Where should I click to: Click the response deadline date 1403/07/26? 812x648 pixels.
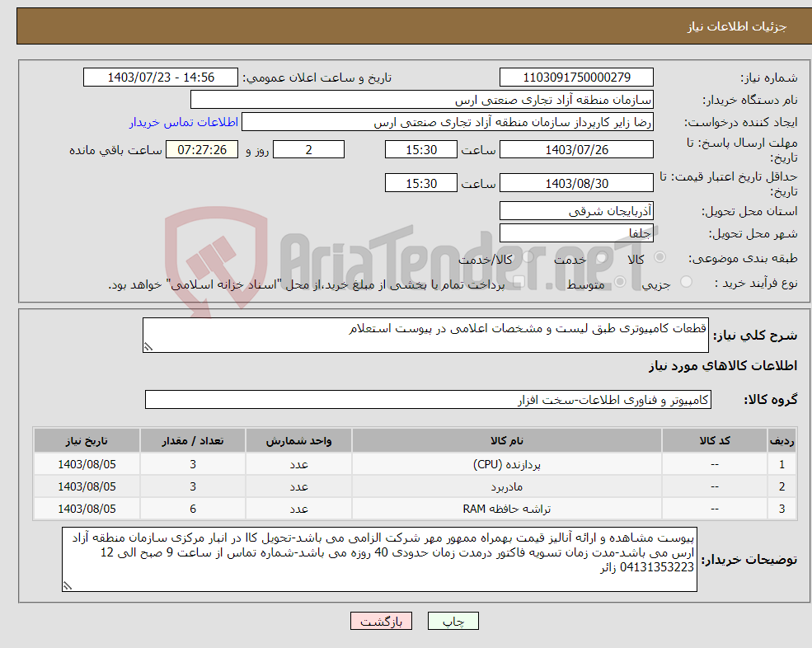(576, 150)
